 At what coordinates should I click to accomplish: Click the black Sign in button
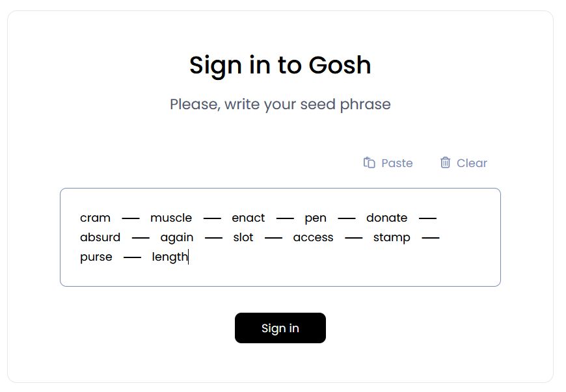tap(280, 328)
